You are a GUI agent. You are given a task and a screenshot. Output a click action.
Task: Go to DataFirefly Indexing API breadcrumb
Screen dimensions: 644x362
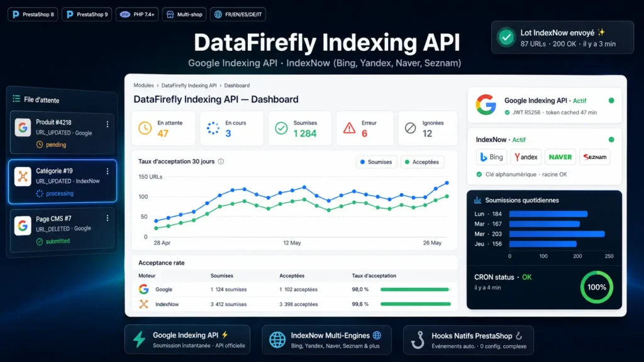point(189,85)
